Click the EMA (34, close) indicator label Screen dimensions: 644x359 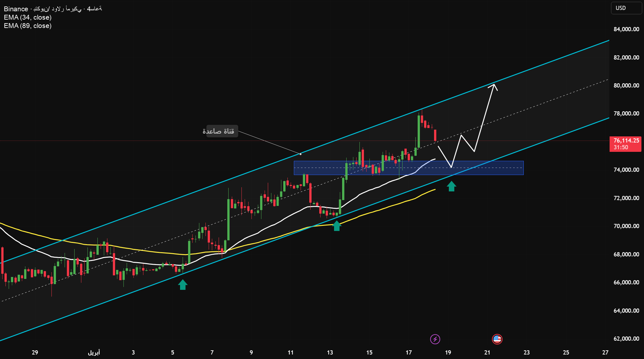click(x=28, y=17)
